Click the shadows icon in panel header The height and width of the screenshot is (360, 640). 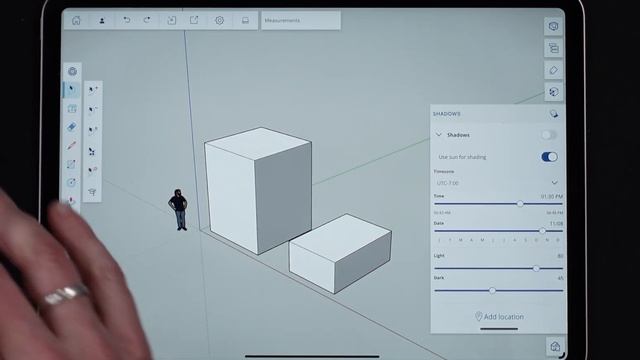553,114
